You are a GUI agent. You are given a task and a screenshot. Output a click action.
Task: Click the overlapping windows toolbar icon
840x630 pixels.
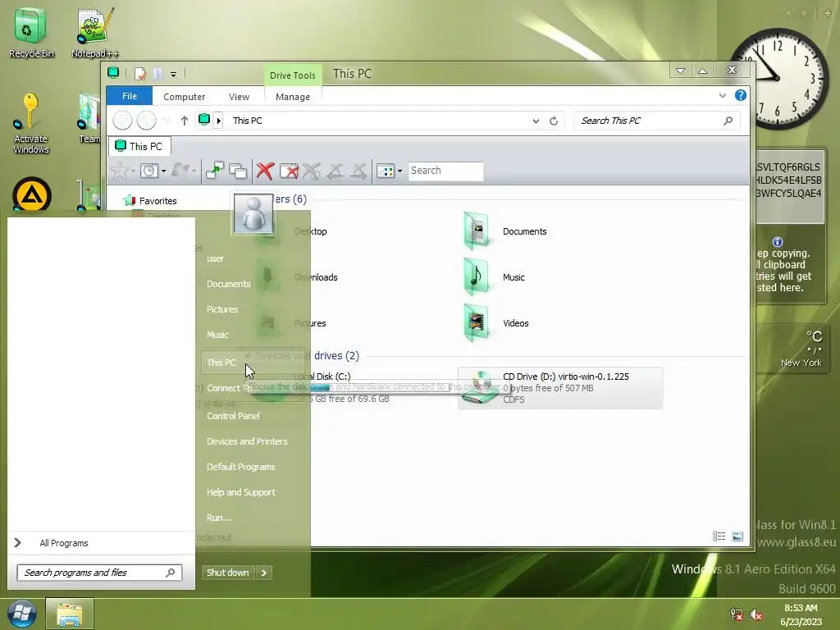tap(238, 171)
